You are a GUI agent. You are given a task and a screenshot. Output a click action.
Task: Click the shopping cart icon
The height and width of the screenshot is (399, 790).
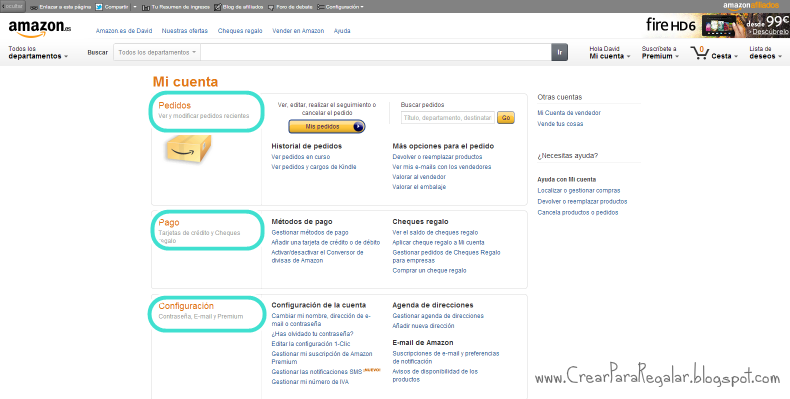(x=700, y=52)
